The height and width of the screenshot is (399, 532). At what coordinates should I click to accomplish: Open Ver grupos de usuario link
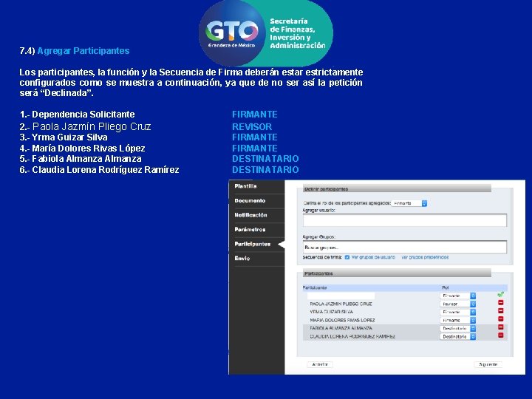[x=373, y=257]
